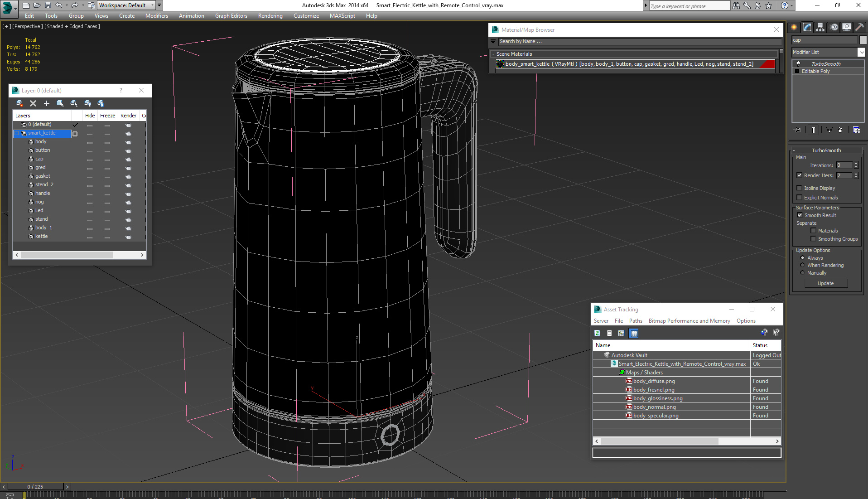This screenshot has width=868, height=499.
Task: Click the Create New Layer plus icon
Action: 46,103
